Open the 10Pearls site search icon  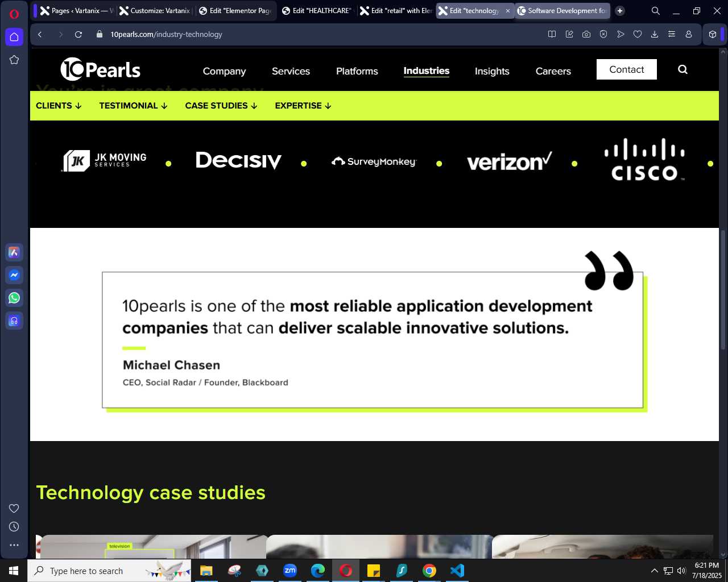[682, 69]
